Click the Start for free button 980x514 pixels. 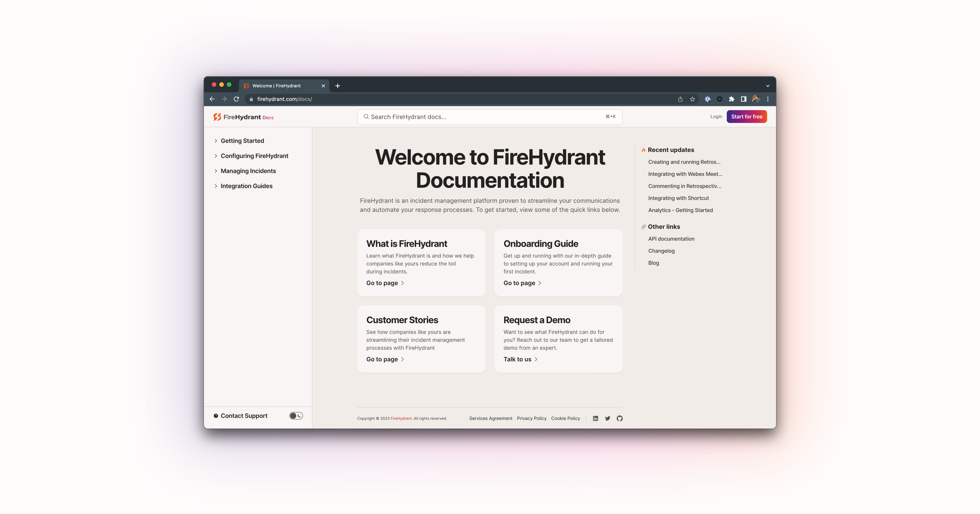click(x=747, y=117)
